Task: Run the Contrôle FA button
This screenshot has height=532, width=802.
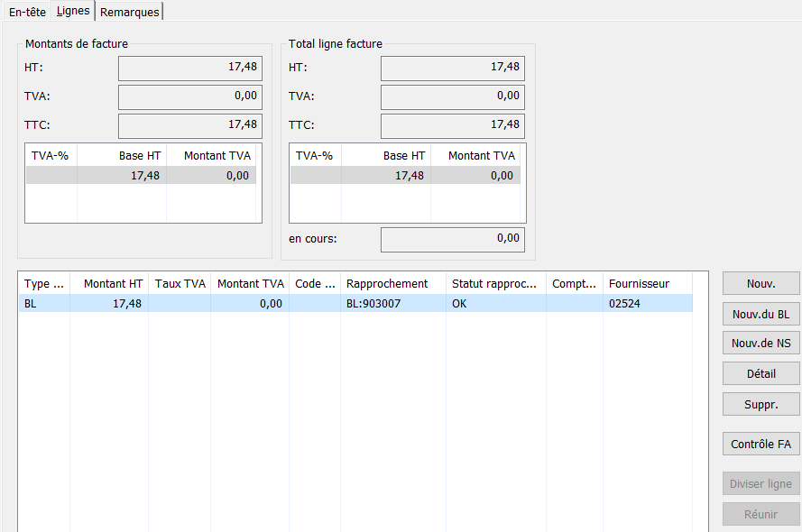Action: click(761, 445)
